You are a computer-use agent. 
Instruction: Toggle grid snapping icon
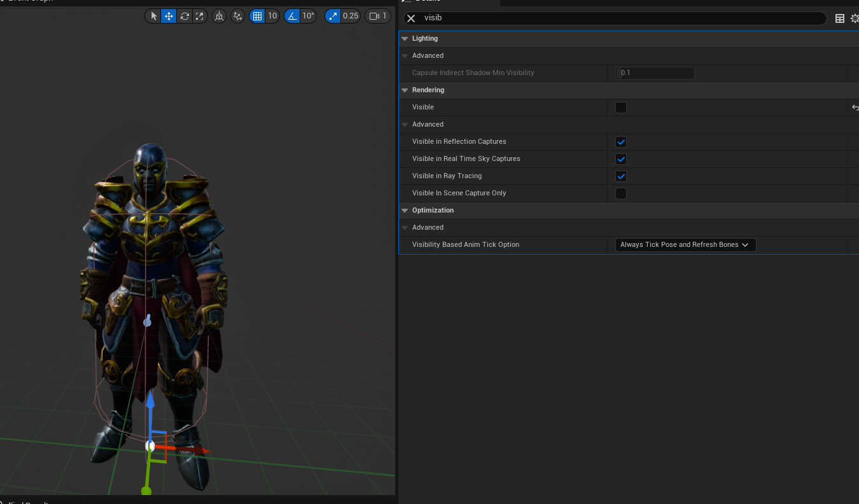point(257,16)
